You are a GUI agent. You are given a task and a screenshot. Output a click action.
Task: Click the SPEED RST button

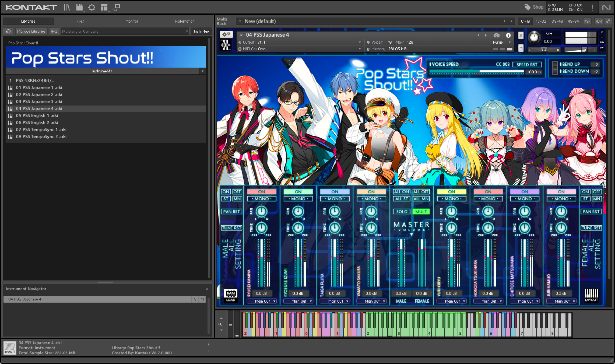pyautogui.click(x=527, y=64)
